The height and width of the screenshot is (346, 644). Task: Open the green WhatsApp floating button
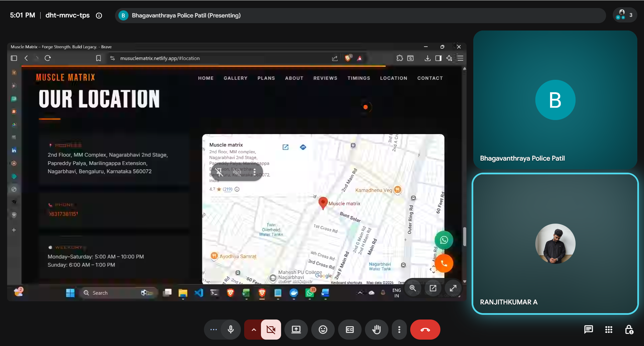444,240
